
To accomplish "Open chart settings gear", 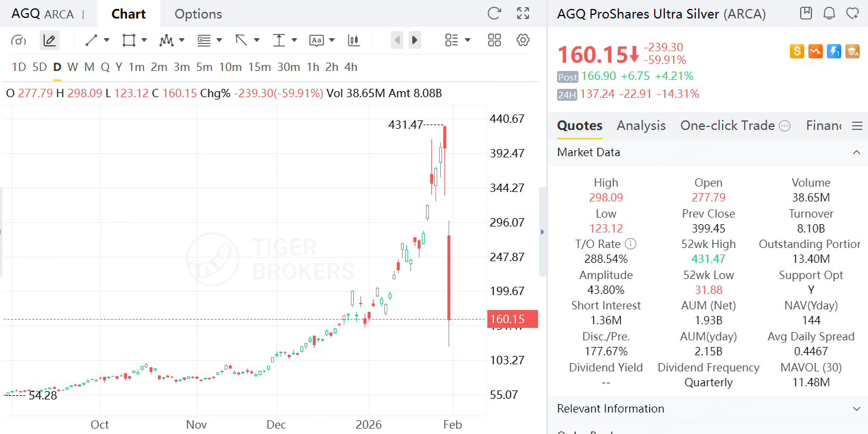I will pyautogui.click(x=523, y=41).
